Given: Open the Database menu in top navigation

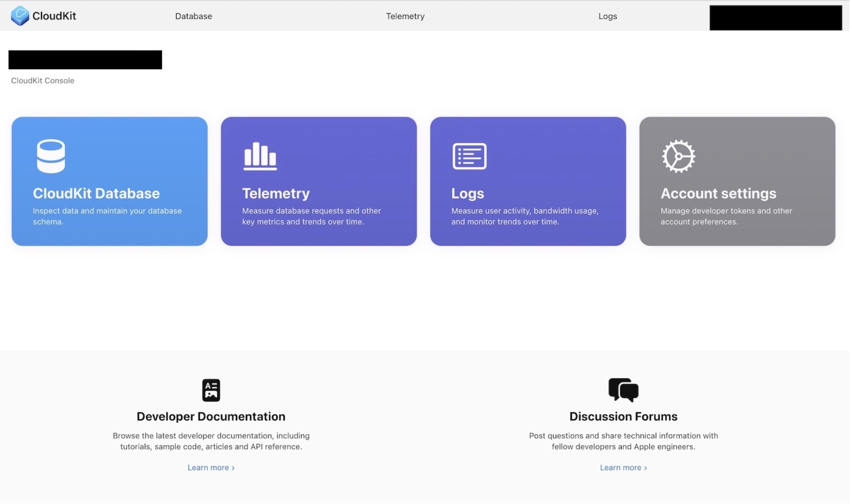Looking at the screenshot, I should tap(194, 16).
